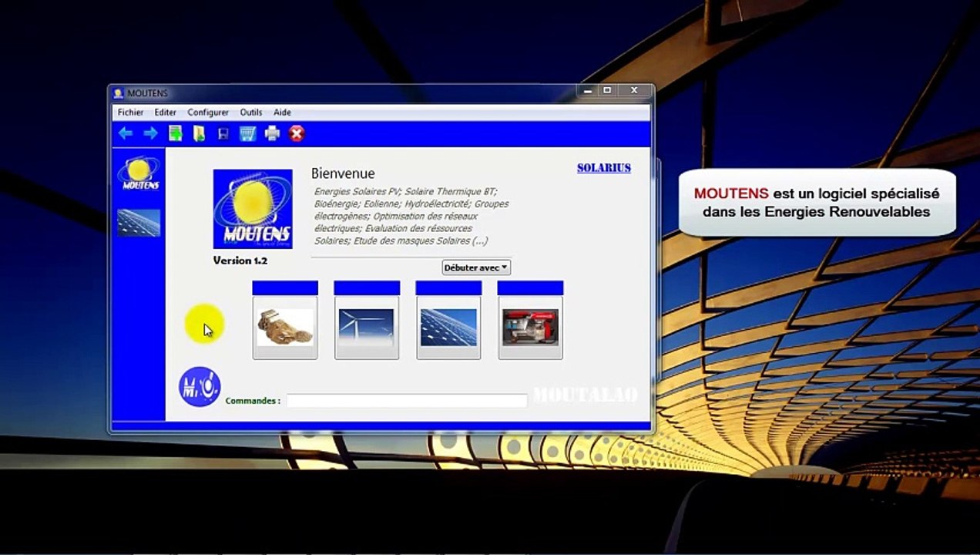Open the Aide menu
This screenshot has height=555, width=980.
click(282, 113)
